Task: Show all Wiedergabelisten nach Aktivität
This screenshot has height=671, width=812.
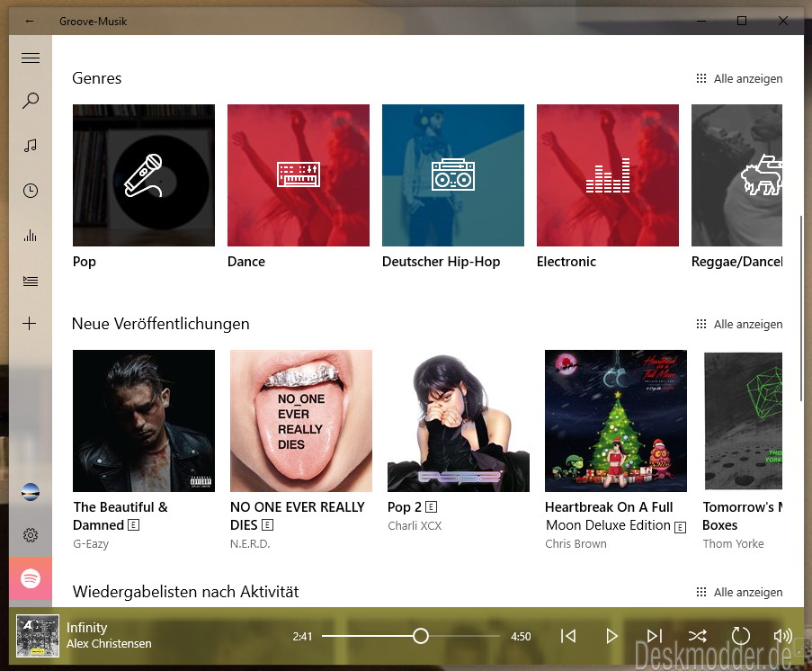Action: (x=739, y=592)
